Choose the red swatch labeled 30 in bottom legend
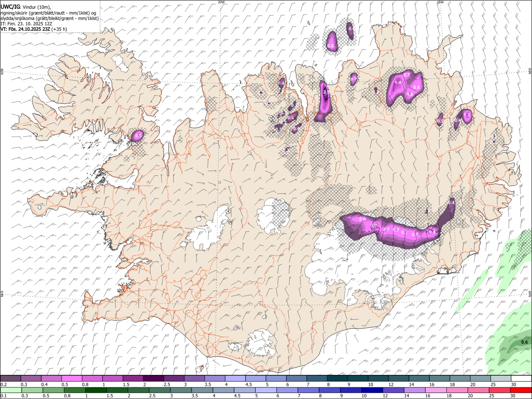 click(x=520, y=390)
